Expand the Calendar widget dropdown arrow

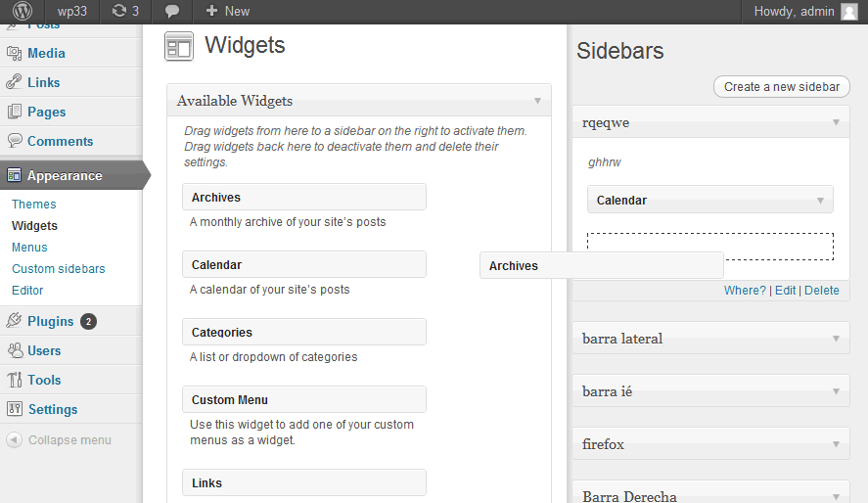(820, 201)
